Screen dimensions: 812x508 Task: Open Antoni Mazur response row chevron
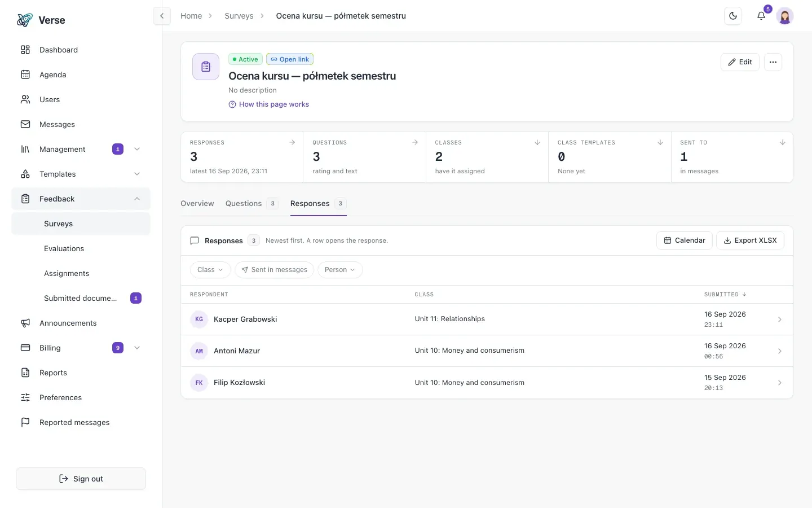point(780,351)
